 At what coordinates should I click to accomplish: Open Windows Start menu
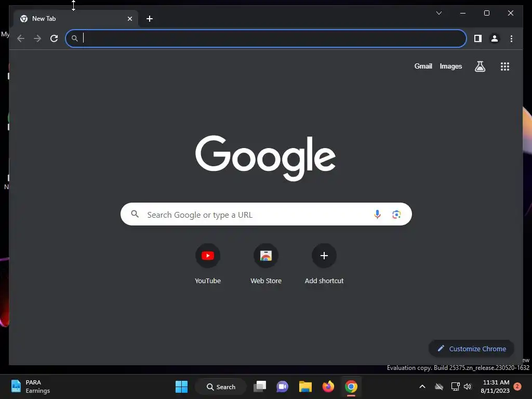click(181, 387)
